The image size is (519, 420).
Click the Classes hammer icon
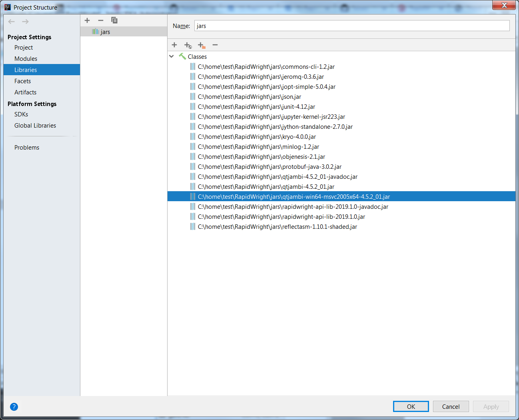(x=182, y=56)
